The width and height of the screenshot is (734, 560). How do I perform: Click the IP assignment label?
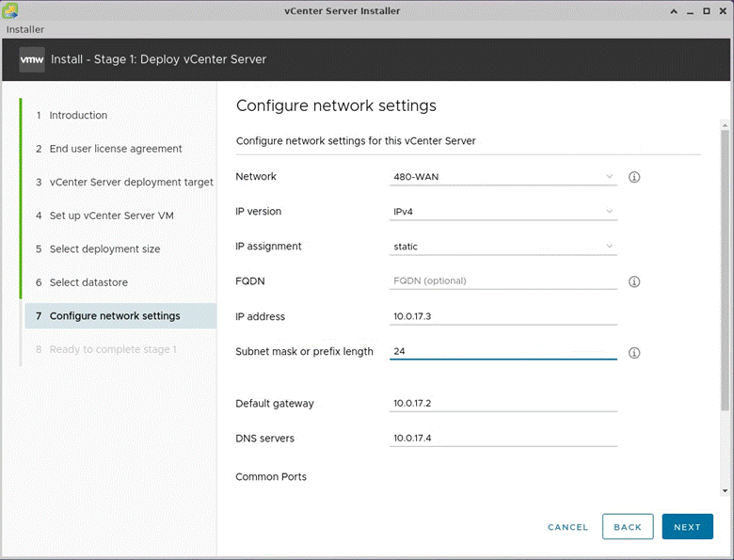click(268, 247)
